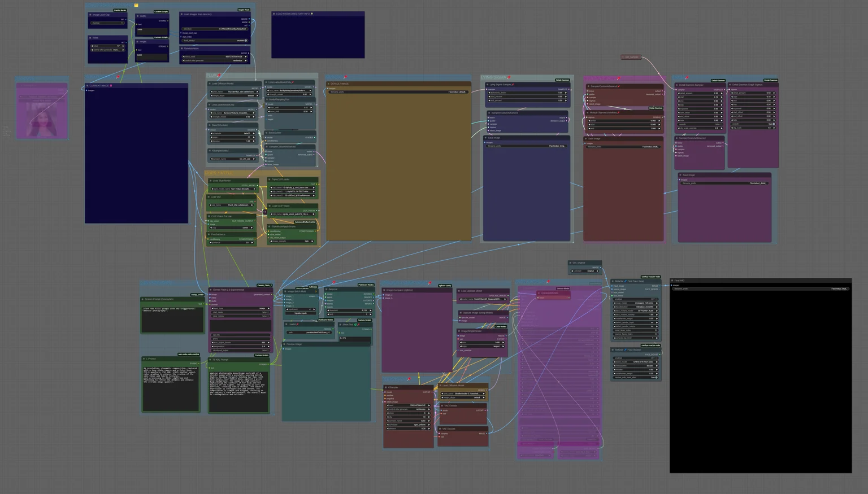Click the max_shift value in ModelSamplingFlux
Screen dimensions: 868x494
[290, 107]
